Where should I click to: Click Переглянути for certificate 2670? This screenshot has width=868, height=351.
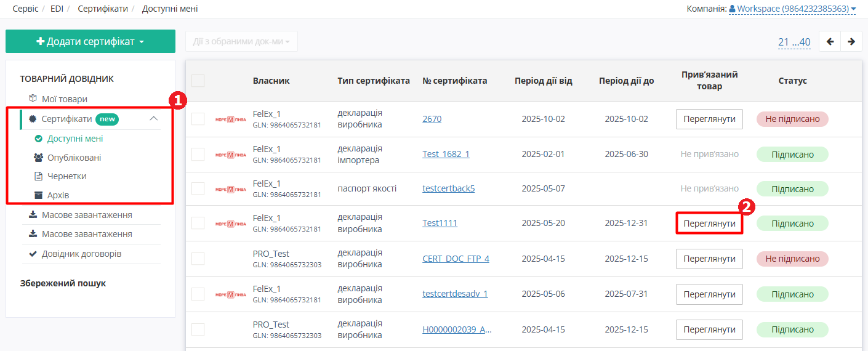709,119
